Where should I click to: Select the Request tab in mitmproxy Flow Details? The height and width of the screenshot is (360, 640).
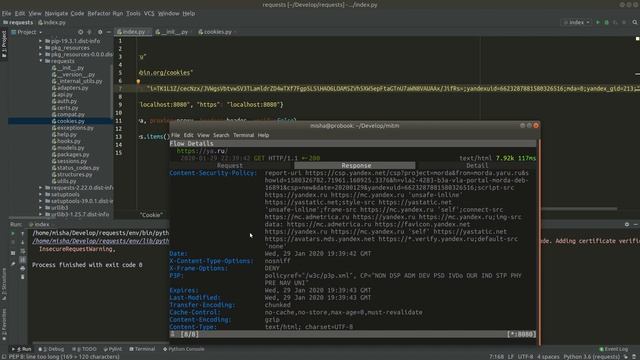coord(230,165)
